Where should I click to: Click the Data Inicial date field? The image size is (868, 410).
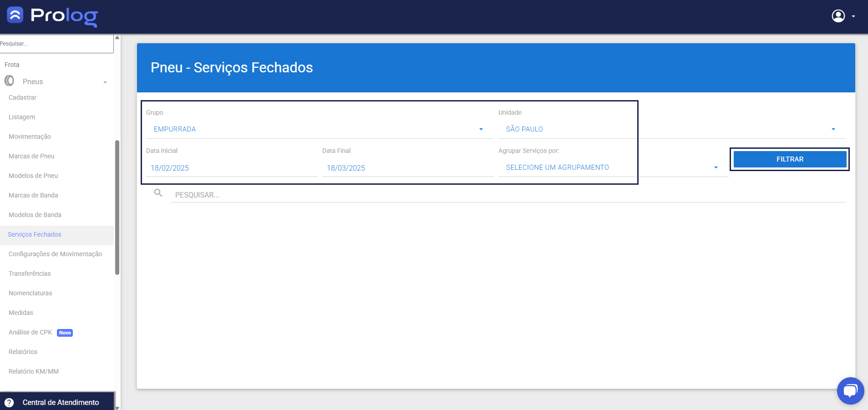(231, 168)
